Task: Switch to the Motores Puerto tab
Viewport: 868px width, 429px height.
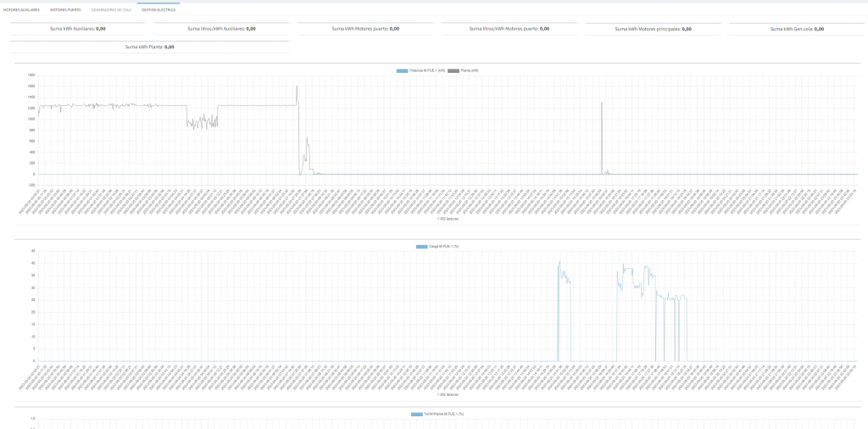Action: click(65, 9)
